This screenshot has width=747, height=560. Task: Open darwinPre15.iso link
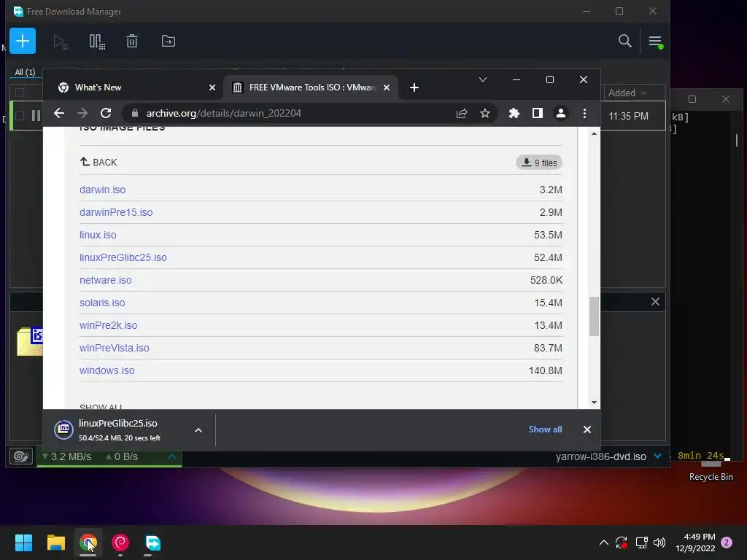116,212
